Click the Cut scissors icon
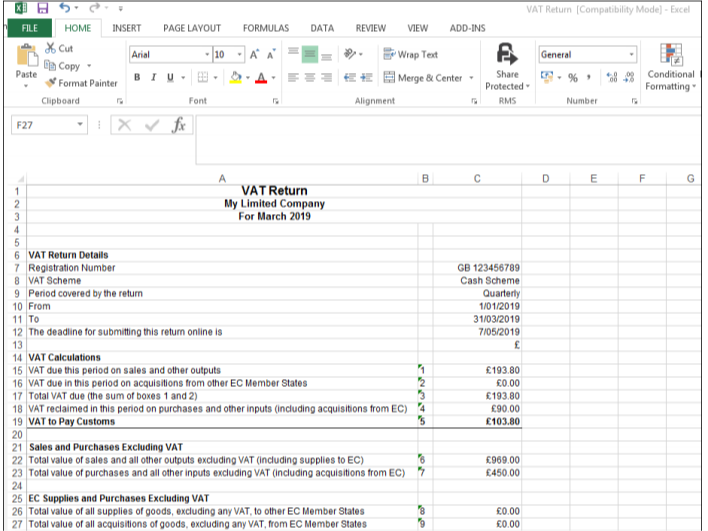The image size is (708, 531). 50,48
